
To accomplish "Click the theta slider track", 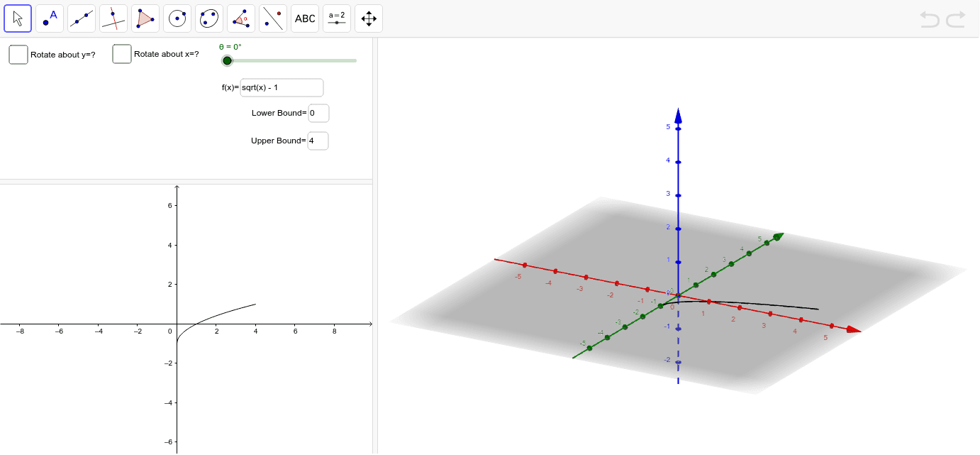I will (x=291, y=60).
